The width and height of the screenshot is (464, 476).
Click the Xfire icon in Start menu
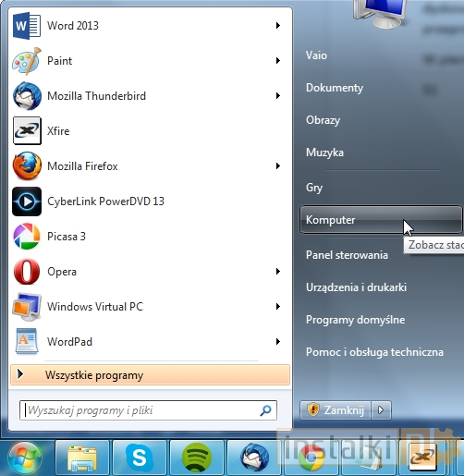tap(27, 131)
